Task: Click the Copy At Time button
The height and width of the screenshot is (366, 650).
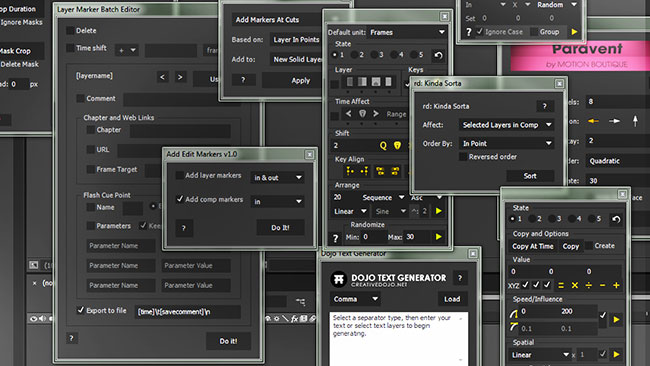Action: (x=533, y=246)
